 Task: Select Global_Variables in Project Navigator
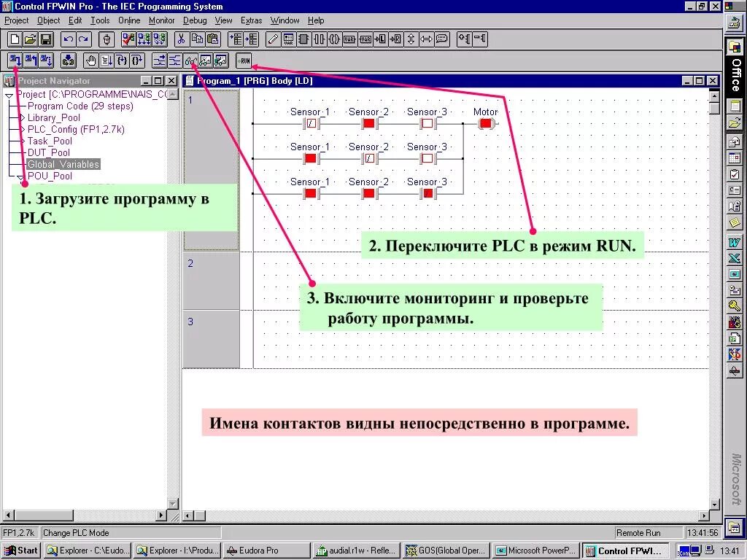click(x=63, y=164)
